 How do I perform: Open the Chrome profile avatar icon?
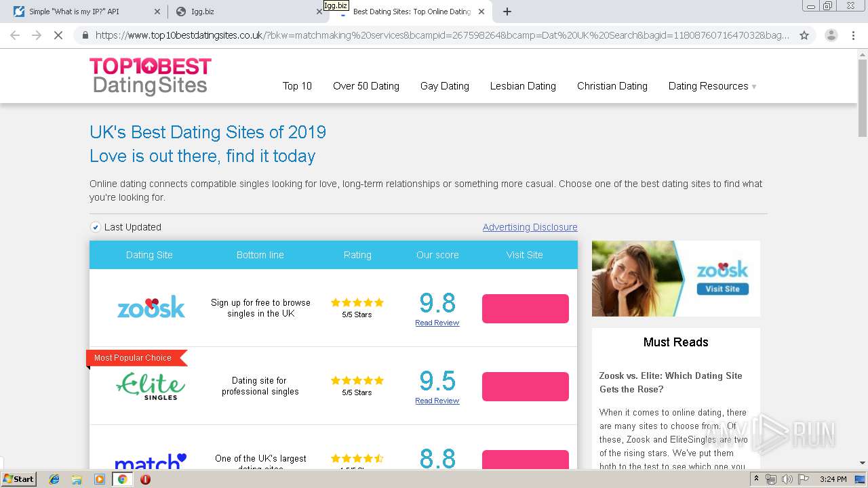click(x=831, y=35)
